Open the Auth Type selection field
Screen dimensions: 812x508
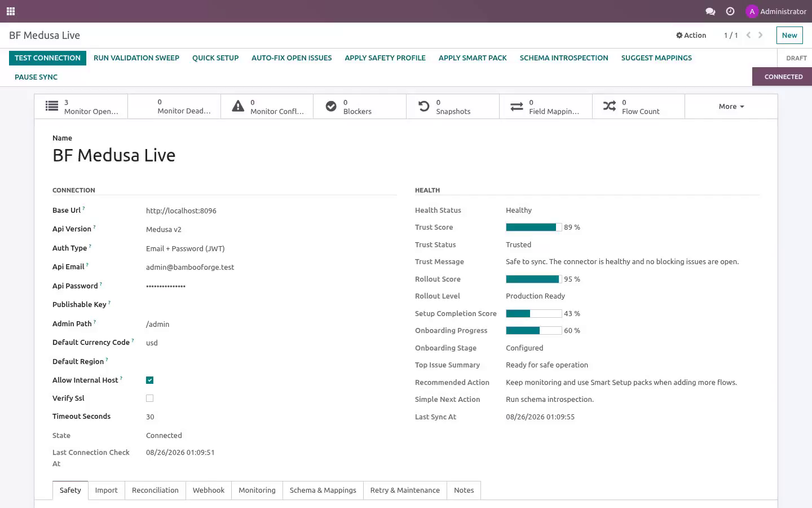(271, 248)
